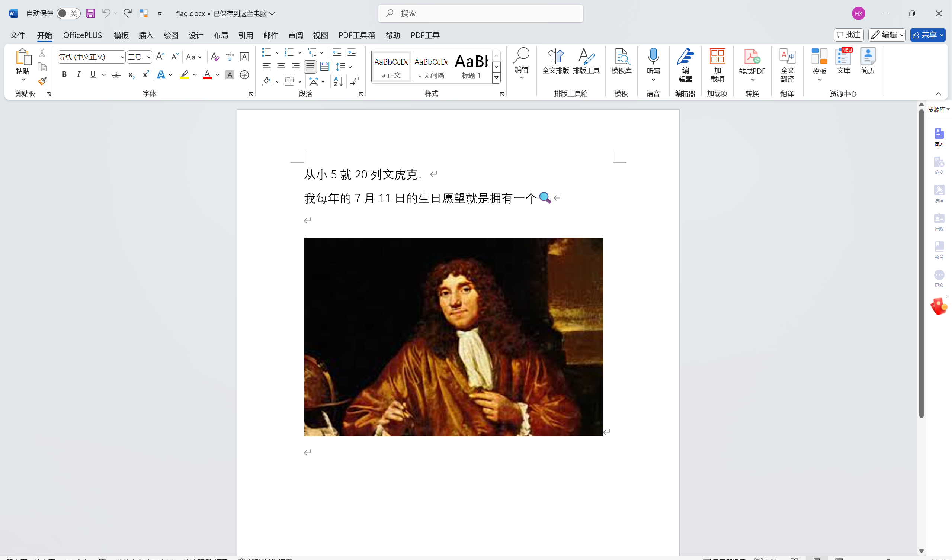Increase font size with A-up icon

pos(160,57)
